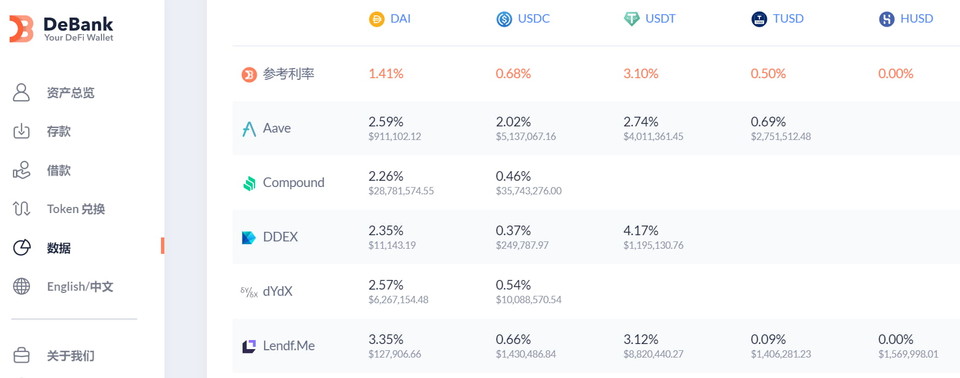Click the 数据 pie chart icon
960x378 pixels.
point(21,248)
